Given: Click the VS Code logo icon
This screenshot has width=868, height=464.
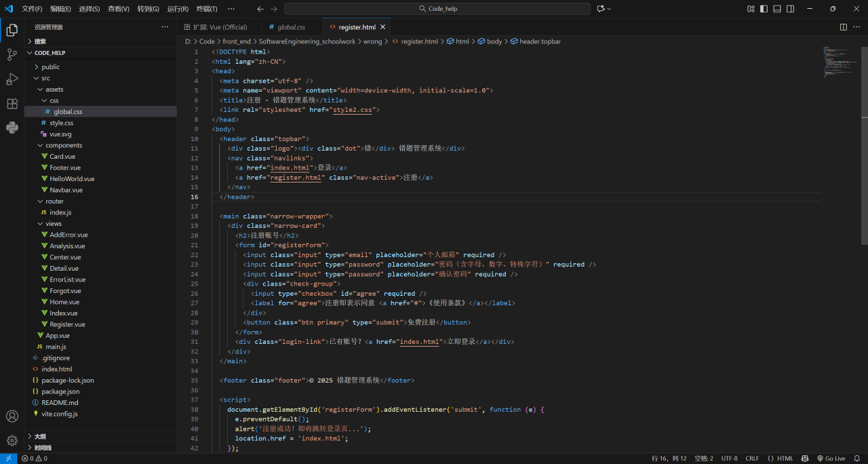Looking at the screenshot, I should [9, 9].
